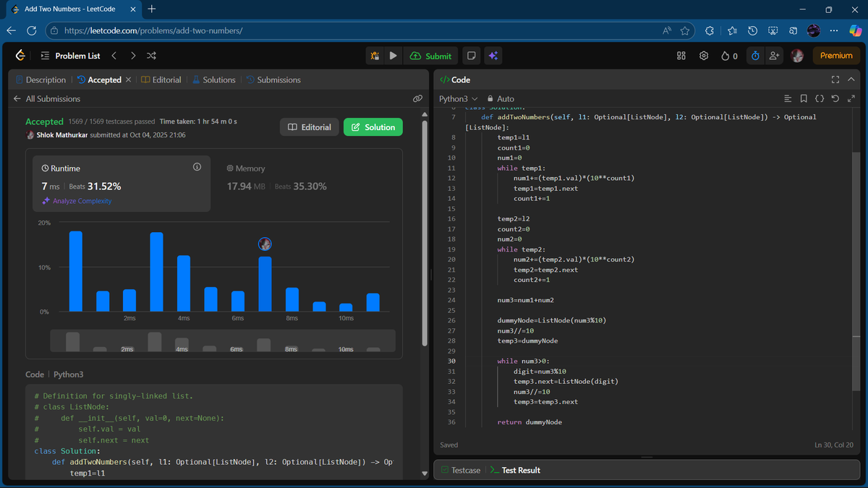Image resolution: width=868 pixels, height=488 pixels.
Task: Open the browser extensions icon
Action: click(710, 30)
